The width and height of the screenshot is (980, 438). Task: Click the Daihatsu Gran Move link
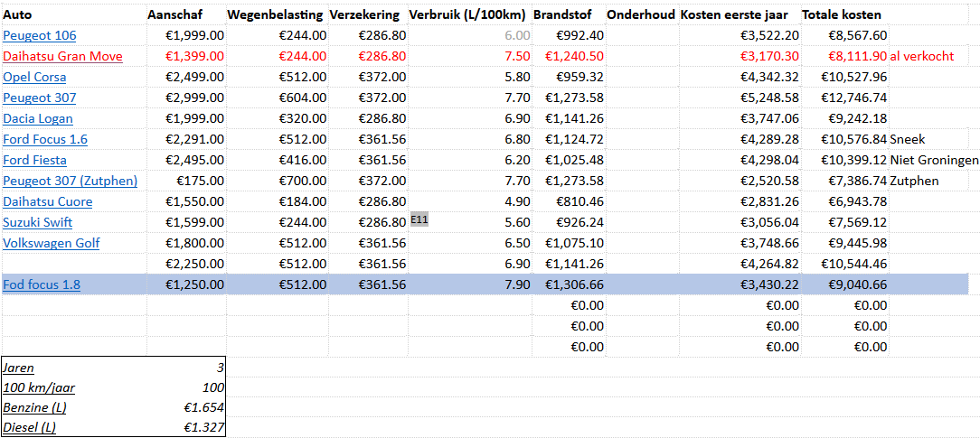62,56
